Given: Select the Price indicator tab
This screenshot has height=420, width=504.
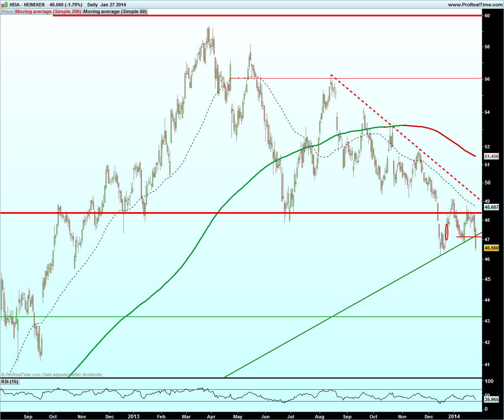Looking at the screenshot, I should tap(7, 12).
